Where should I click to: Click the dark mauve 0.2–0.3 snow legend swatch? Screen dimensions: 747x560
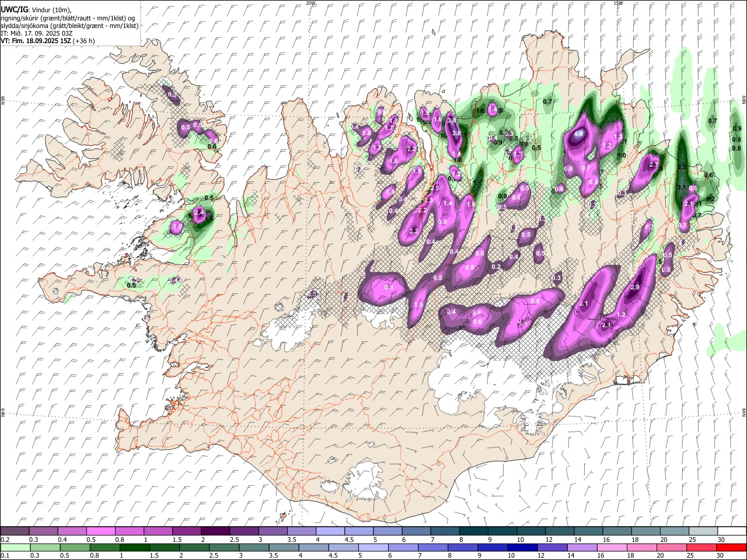click(15, 531)
